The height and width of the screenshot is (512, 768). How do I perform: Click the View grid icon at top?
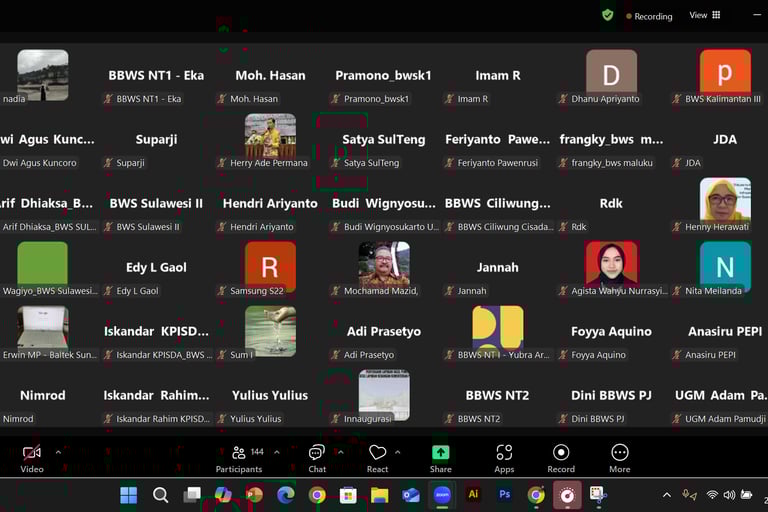coord(716,15)
